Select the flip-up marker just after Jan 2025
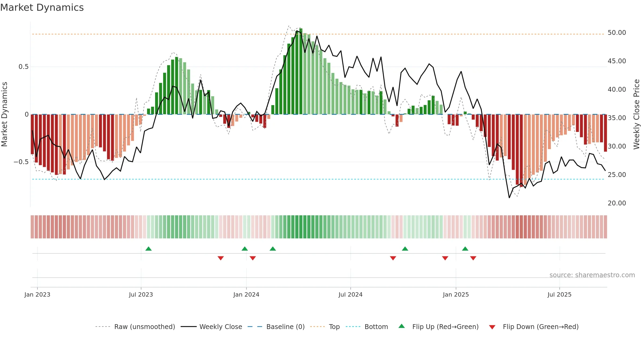The image size is (644, 362). pyautogui.click(x=465, y=249)
